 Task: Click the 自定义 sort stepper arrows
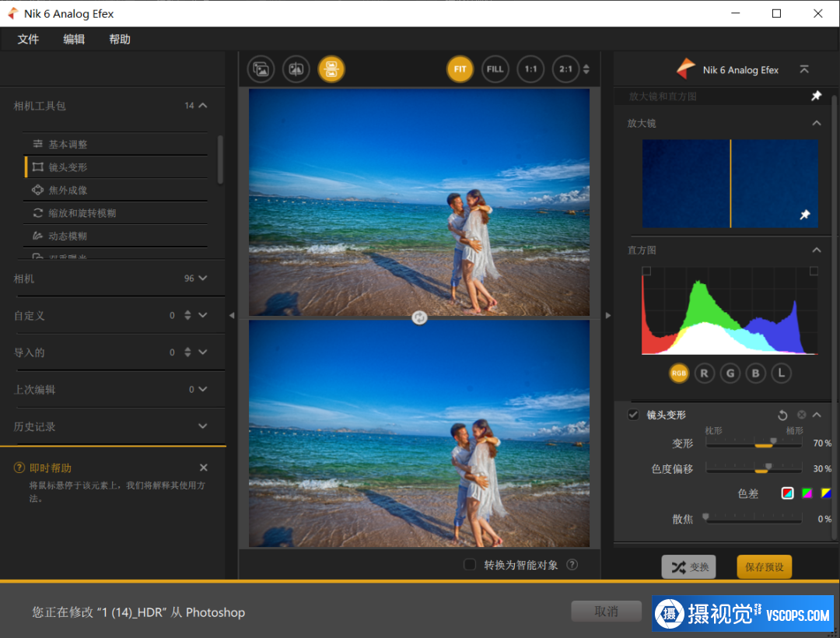point(187,315)
